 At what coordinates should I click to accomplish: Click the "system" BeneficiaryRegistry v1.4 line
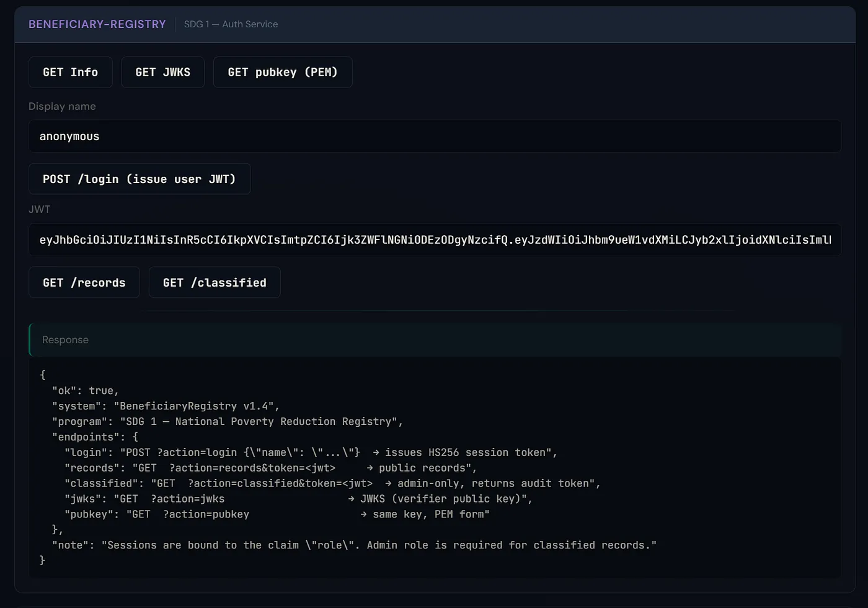(x=166, y=406)
